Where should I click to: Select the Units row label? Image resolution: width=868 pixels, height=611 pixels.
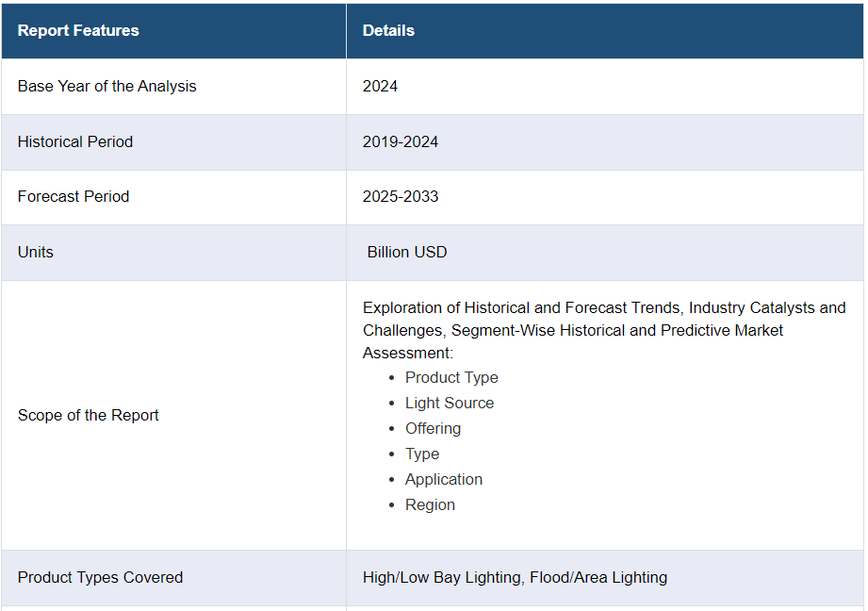(36, 252)
